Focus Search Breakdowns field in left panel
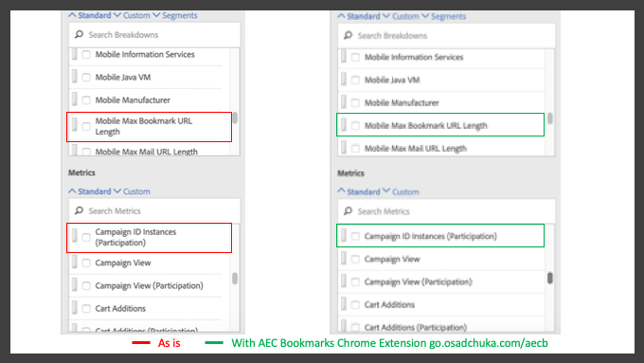Screen dimensions: 644x363 [154, 34]
